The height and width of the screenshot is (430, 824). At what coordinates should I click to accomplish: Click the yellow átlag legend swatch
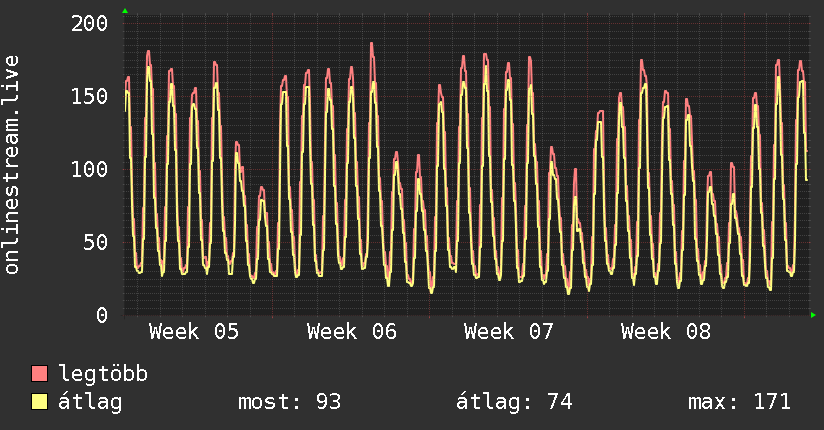click(x=39, y=402)
